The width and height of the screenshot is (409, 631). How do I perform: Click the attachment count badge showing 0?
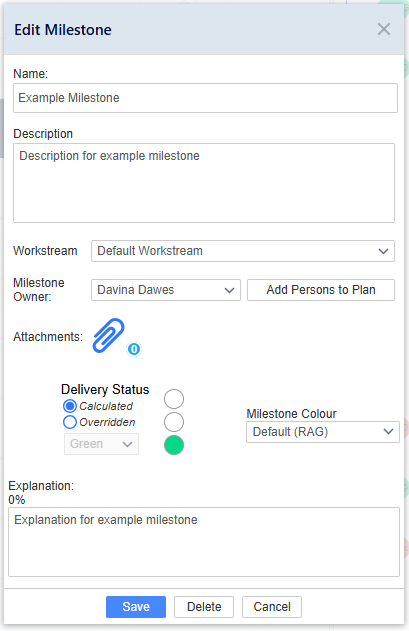(134, 349)
